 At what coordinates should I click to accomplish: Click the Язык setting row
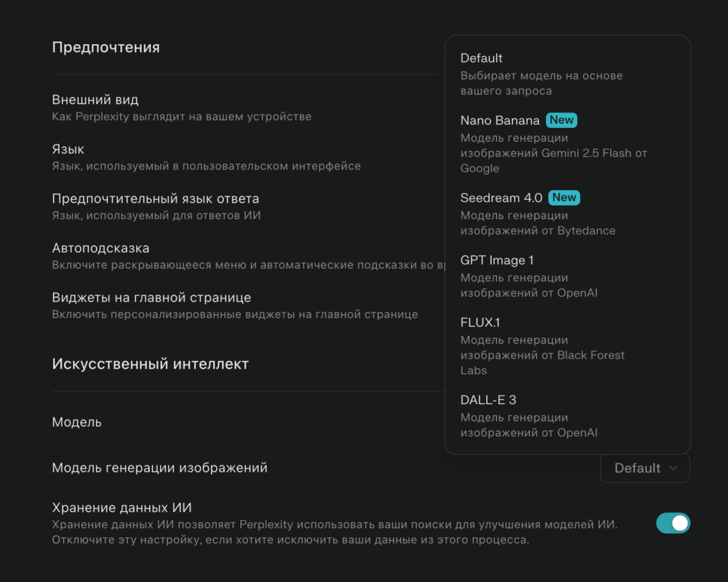pyautogui.click(x=68, y=149)
